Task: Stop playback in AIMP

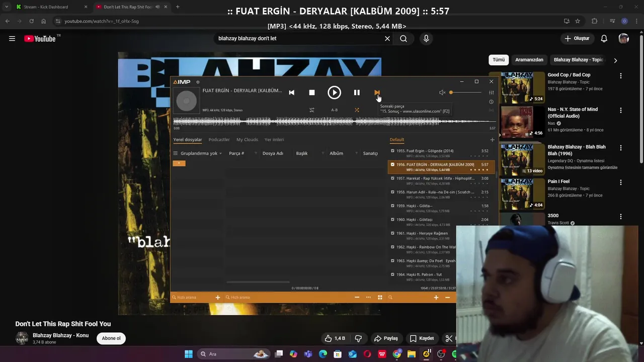Action: [x=312, y=93]
